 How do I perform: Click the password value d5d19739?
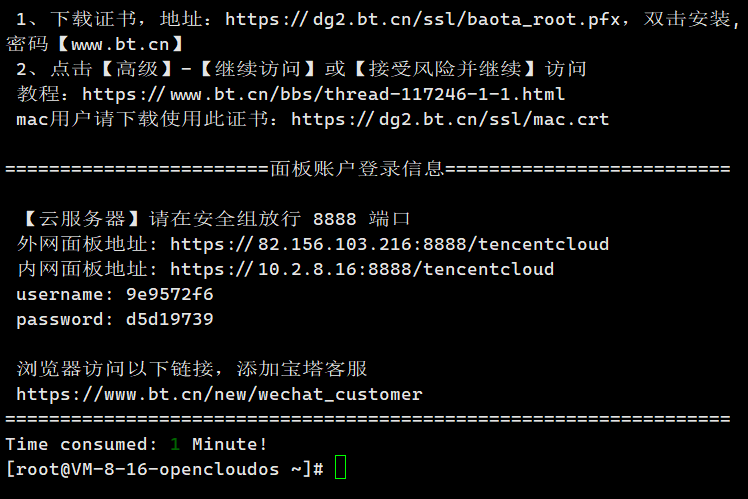pyautogui.click(x=170, y=319)
